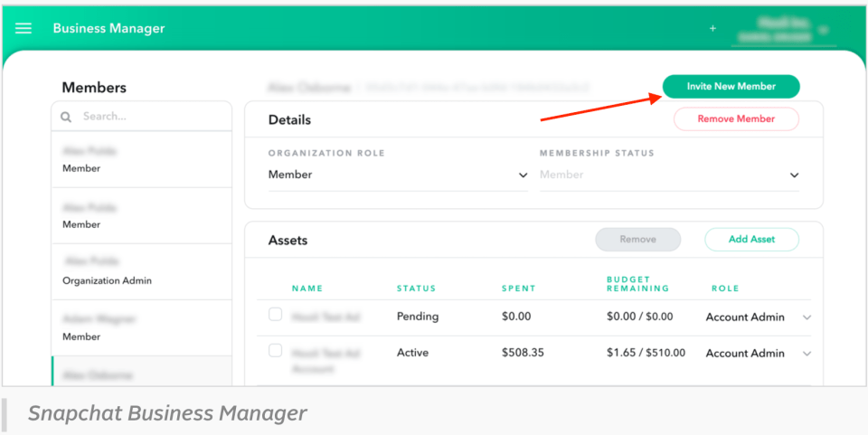
Task: Open the hamburger navigation menu
Action: tap(24, 28)
